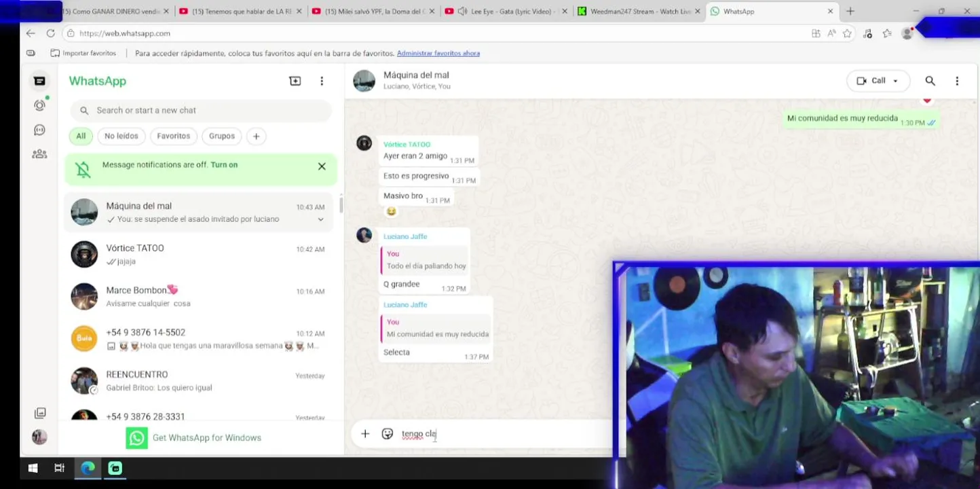
Task: Open a new browser tab
Action: [x=850, y=11]
